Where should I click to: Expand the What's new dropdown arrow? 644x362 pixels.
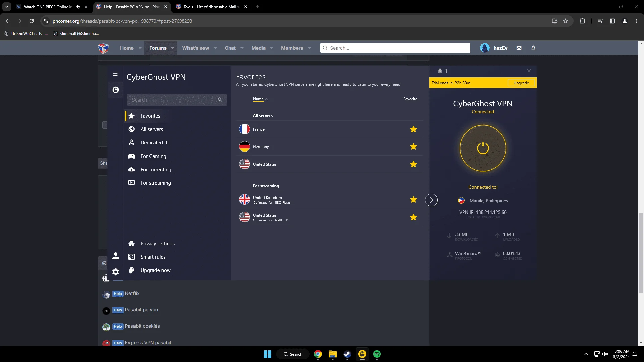(215, 48)
